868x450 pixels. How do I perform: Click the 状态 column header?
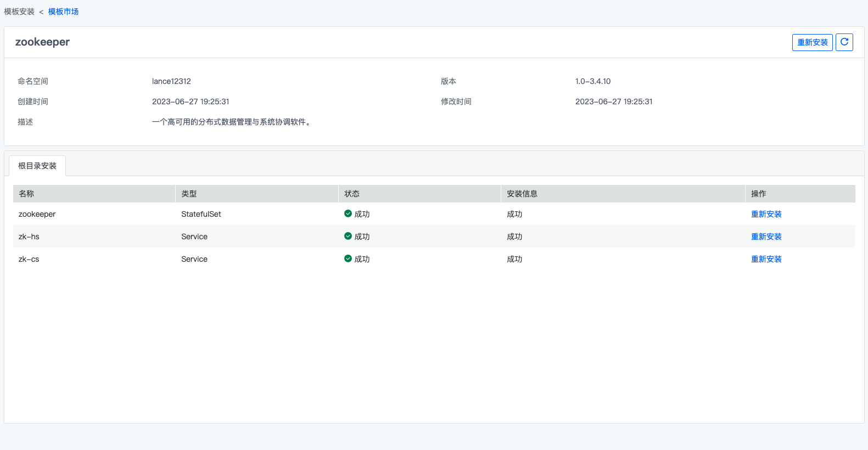coord(419,194)
